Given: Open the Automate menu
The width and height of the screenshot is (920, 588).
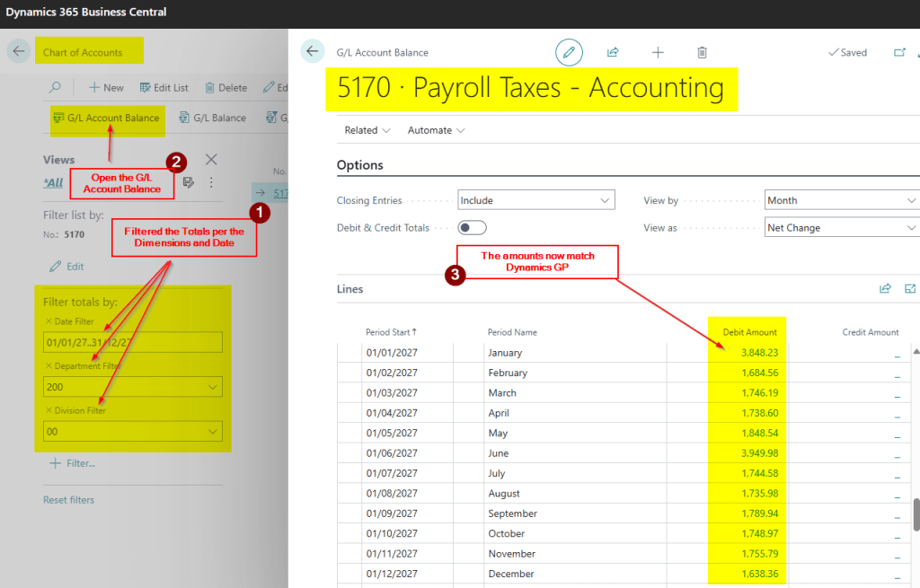Looking at the screenshot, I should click(x=436, y=130).
